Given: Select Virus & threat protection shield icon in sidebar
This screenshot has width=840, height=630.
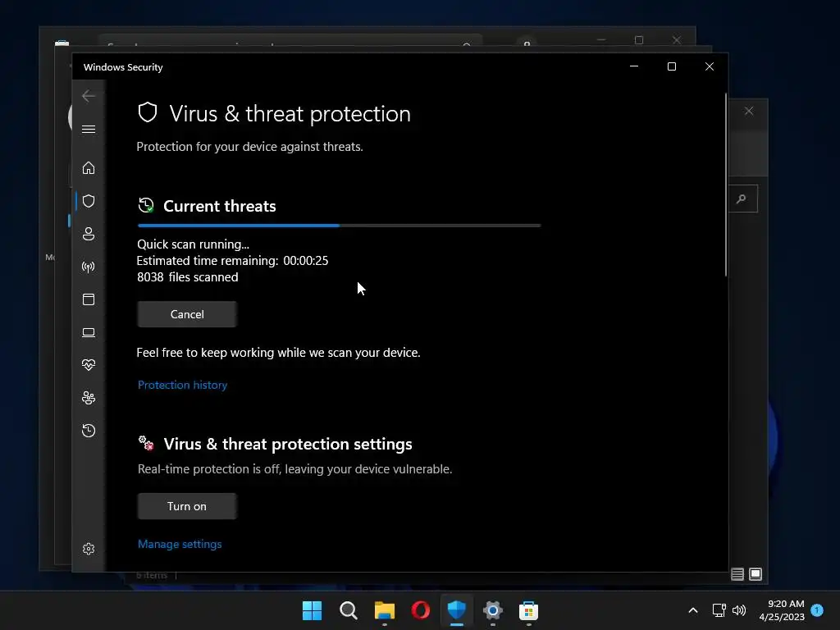Looking at the screenshot, I should 89,201.
